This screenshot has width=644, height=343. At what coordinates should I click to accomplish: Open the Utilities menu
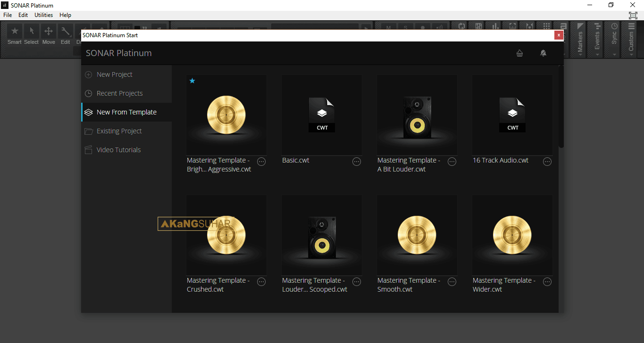click(x=44, y=15)
